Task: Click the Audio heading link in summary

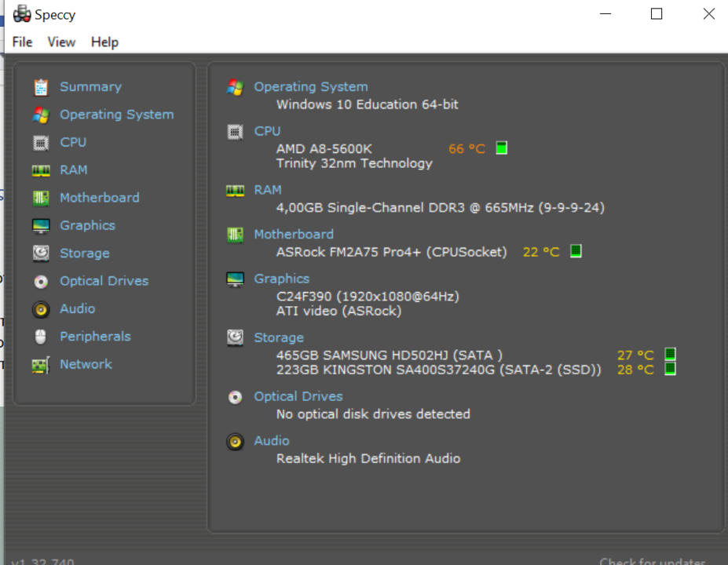Action: (272, 441)
